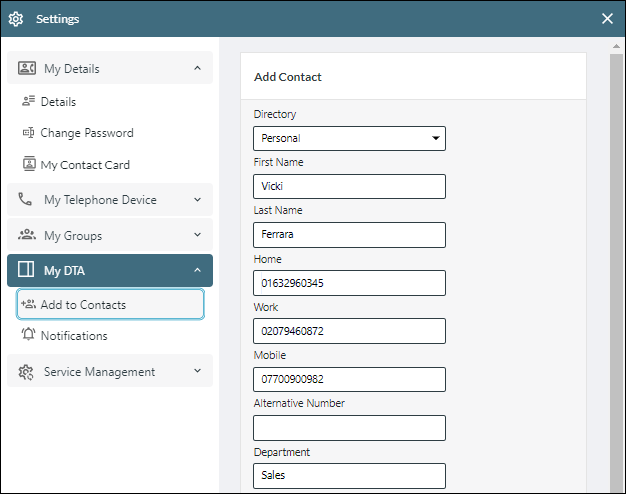This screenshot has height=494, width=626.
Task: Open the Directory dropdown showing Personal
Action: (349, 138)
